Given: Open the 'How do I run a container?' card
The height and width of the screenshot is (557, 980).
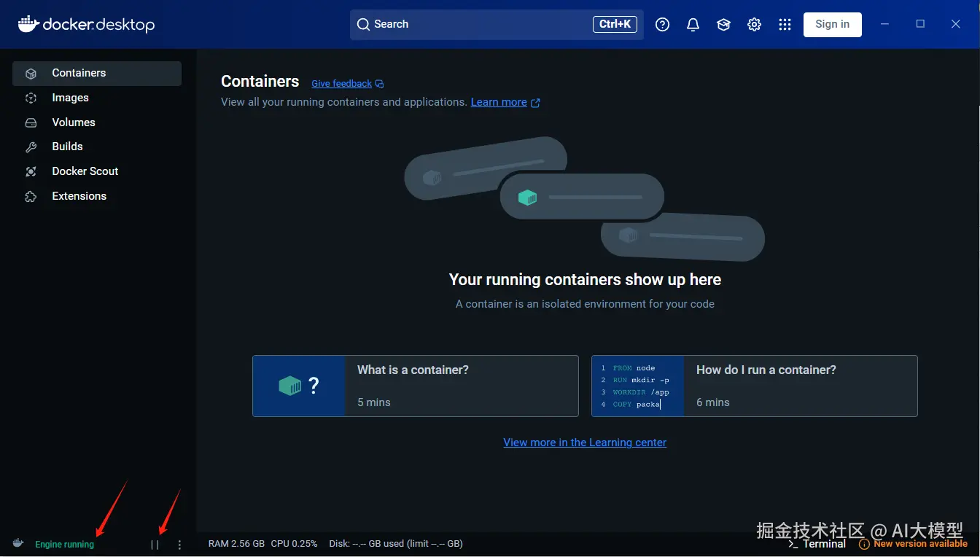Looking at the screenshot, I should click(755, 386).
